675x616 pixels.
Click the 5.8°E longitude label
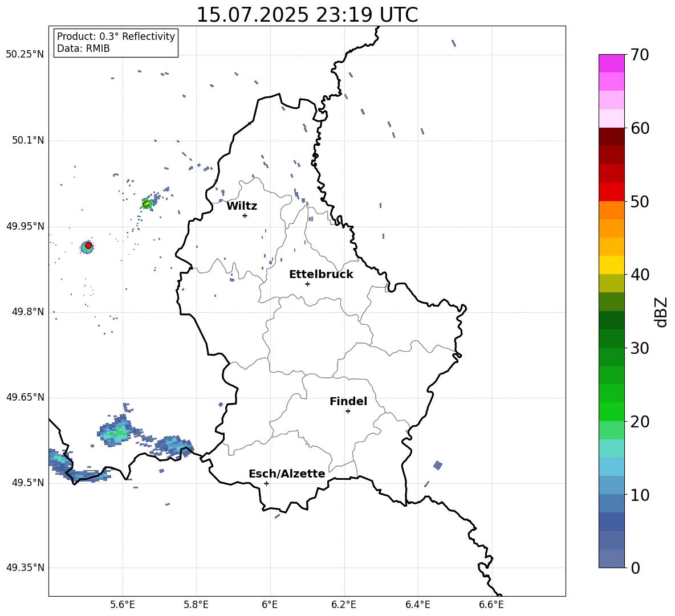tap(196, 605)
